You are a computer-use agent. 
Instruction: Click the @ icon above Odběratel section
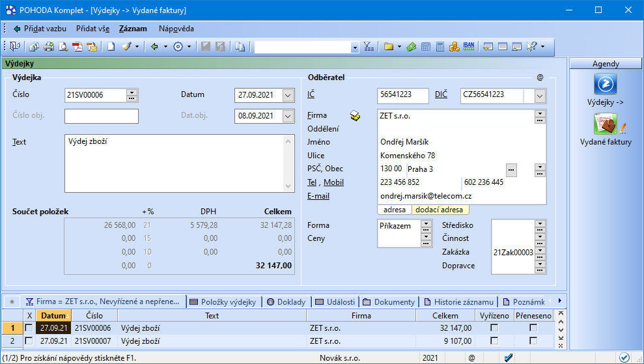(x=540, y=77)
